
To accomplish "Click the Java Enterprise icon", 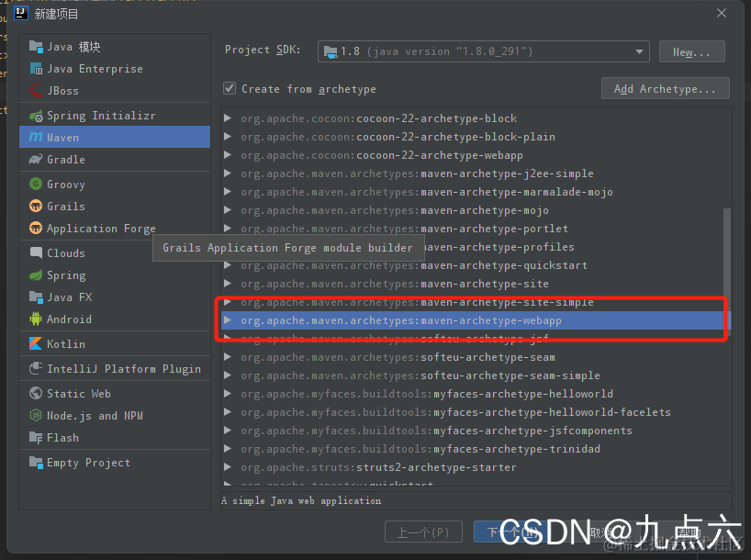I will coord(36,69).
